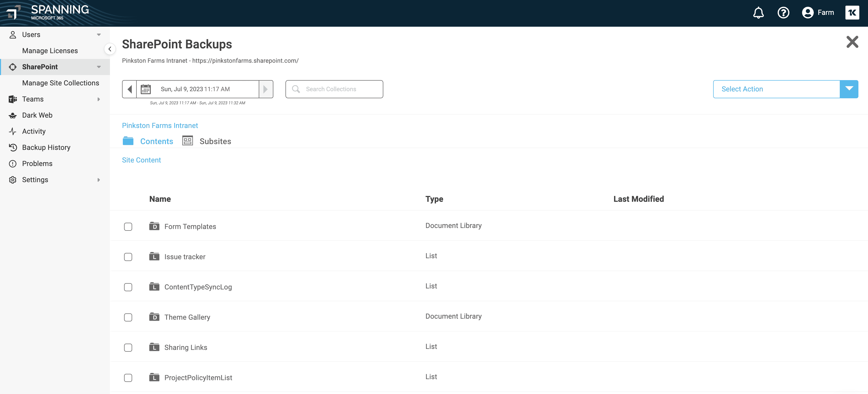
Task: Check the Issue tracker checkbox
Action: pyautogui.click(x=128, y=257)
